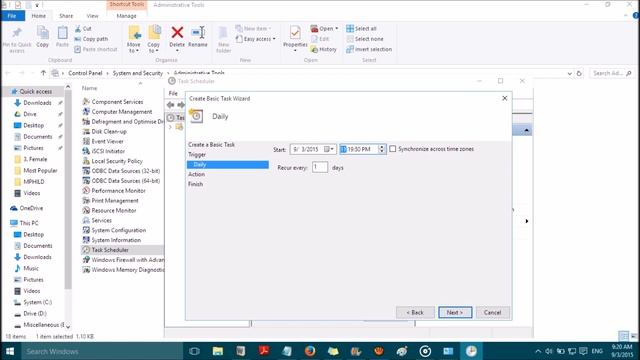Click the Name column sort header
The height and width of the screenshot is (360, 640).
coord(89,88)
